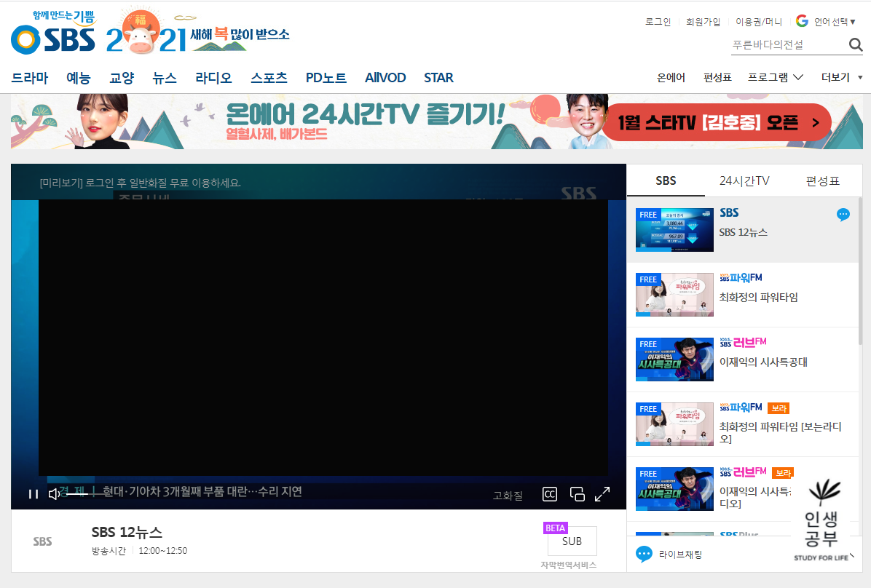The width and height of the screenshot is (871, 588).
Task: Switch to 편성표 tab in channel panel
Action: point(823,180)
